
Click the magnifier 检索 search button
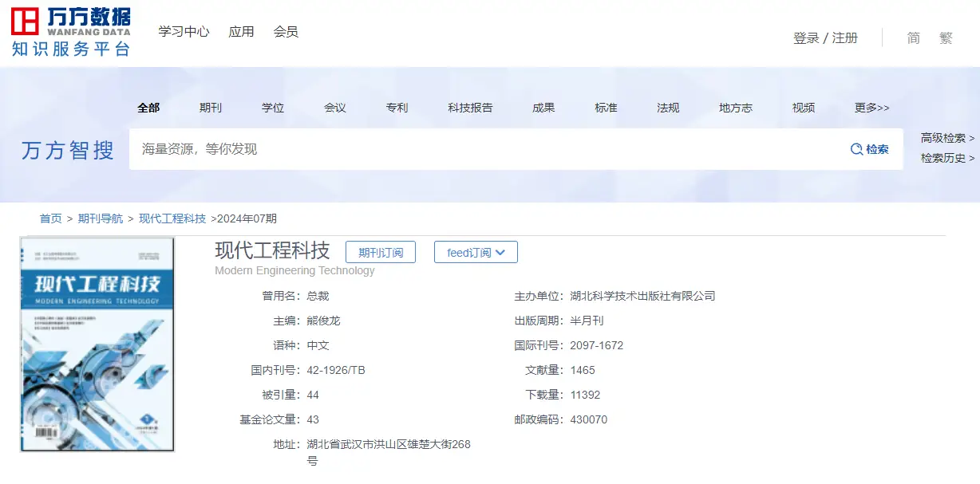point(870,149)
